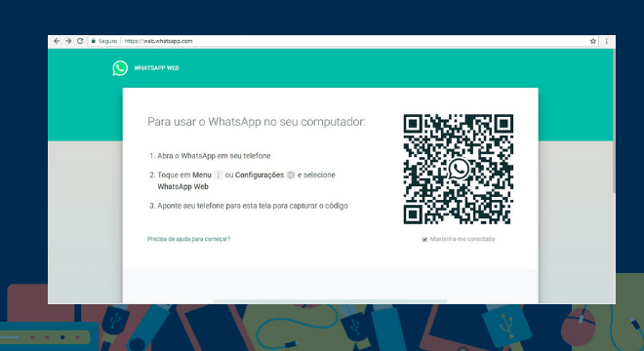The width and height of the screenshot is (644, 351).
Task: Click the QR code image
Action: (x=459, y=169)
